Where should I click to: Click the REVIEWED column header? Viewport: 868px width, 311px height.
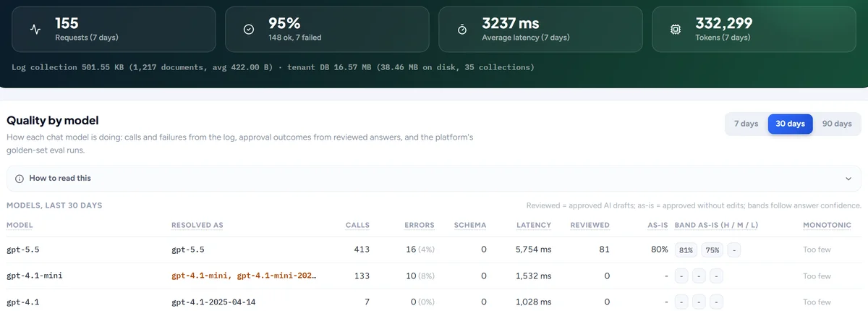tap(590, 225)
